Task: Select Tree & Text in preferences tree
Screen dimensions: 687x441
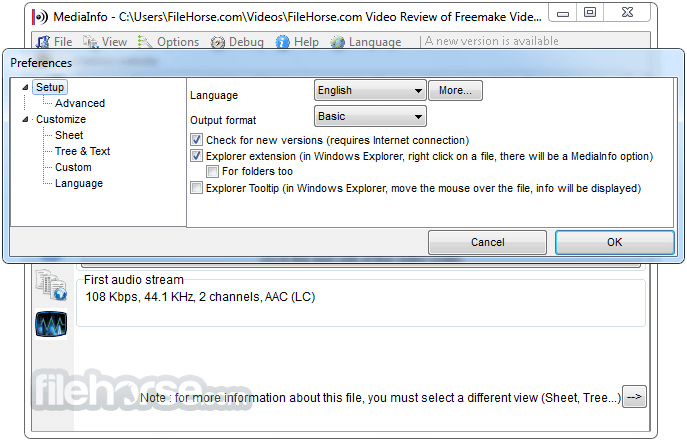Action: pos(82,151)
